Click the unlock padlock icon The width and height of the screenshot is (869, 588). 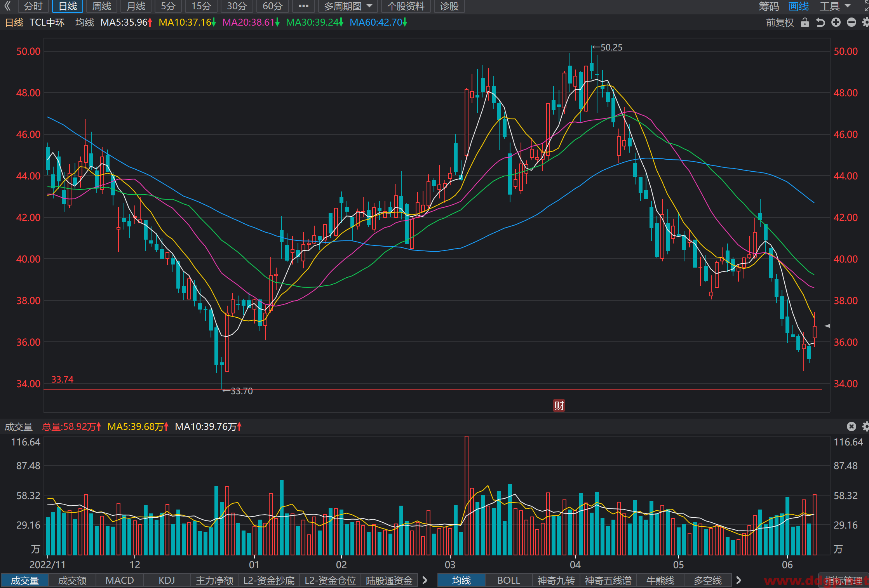[x=805, y=23]
